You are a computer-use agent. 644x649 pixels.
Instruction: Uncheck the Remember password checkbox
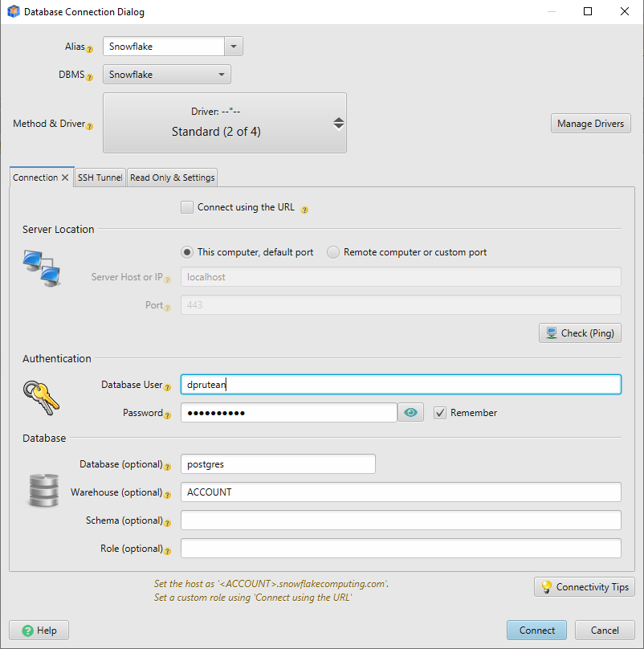coord(440,413)
